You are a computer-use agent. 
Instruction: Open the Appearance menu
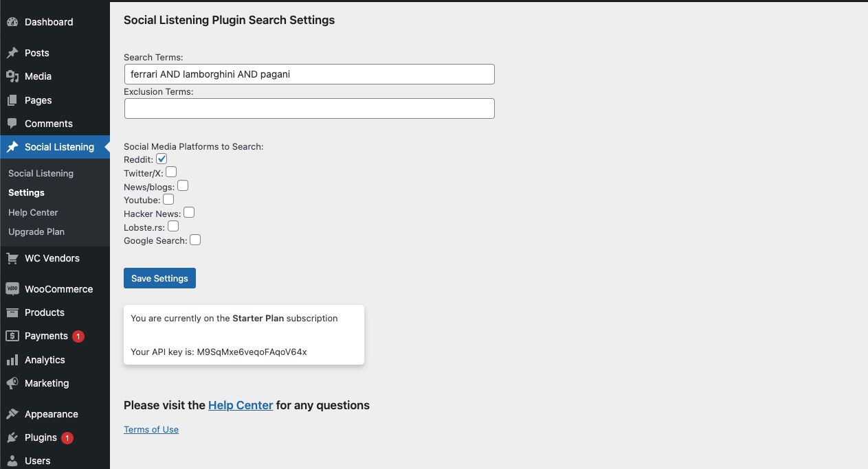coord(52,414)
